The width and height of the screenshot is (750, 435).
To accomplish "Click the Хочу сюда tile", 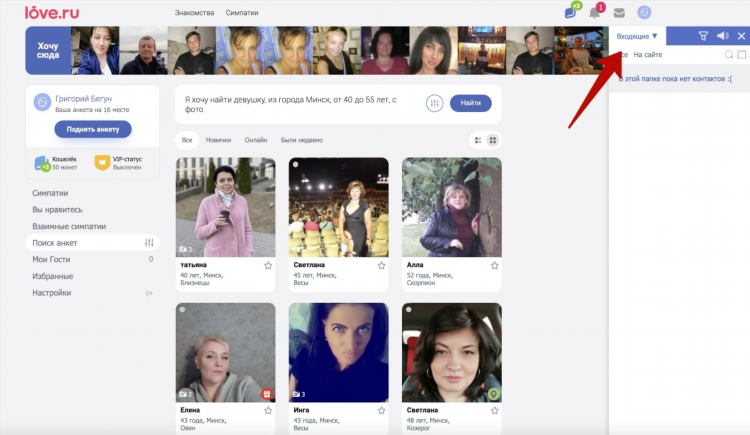I will 48,50.
